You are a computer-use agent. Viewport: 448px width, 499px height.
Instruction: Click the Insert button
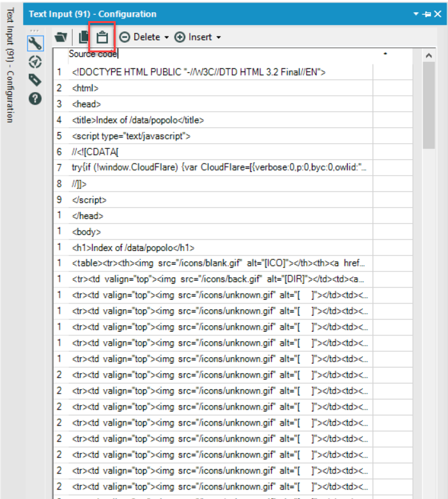click(x=193, y=37)
